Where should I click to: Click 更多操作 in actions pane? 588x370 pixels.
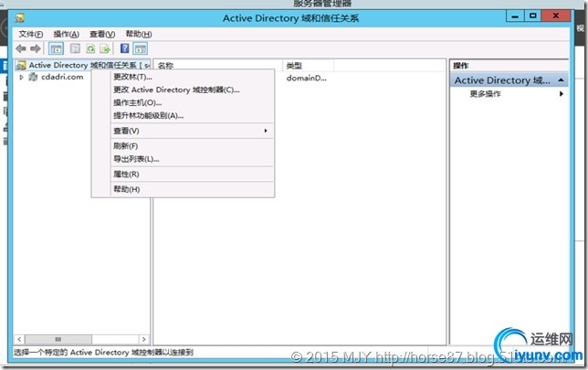[485, 94]
